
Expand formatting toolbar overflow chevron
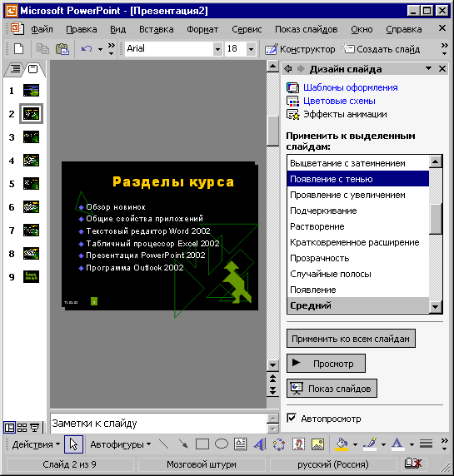[445, 49]
